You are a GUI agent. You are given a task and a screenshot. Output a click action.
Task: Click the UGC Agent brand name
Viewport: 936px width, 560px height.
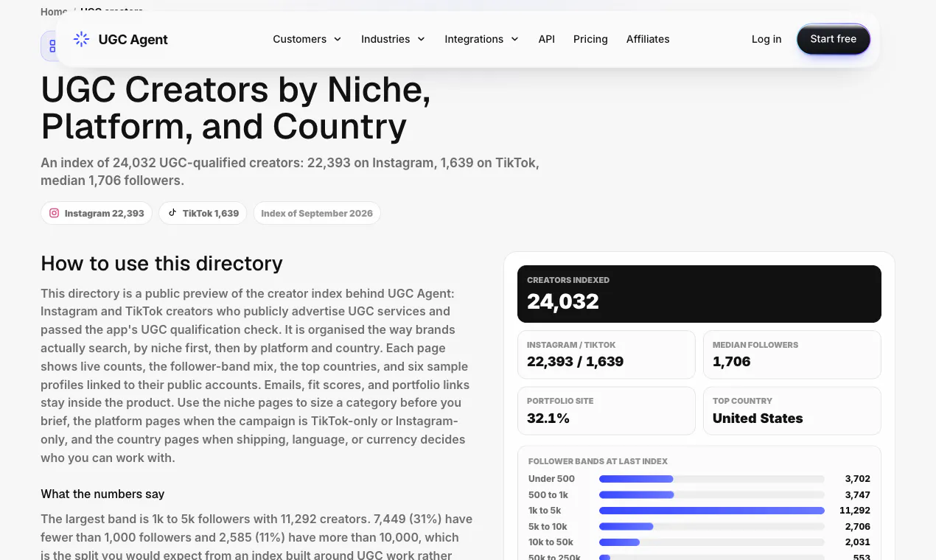[133, 40]
